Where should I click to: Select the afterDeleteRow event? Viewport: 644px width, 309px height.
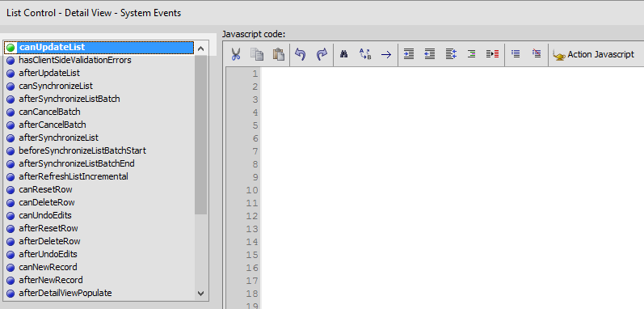tap(49, 241)
